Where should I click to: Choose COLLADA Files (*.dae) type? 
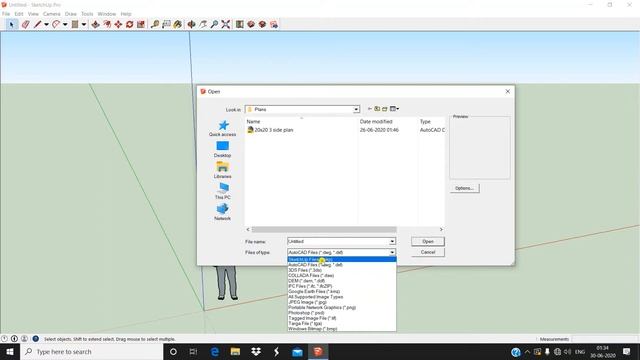coord(342,276)
